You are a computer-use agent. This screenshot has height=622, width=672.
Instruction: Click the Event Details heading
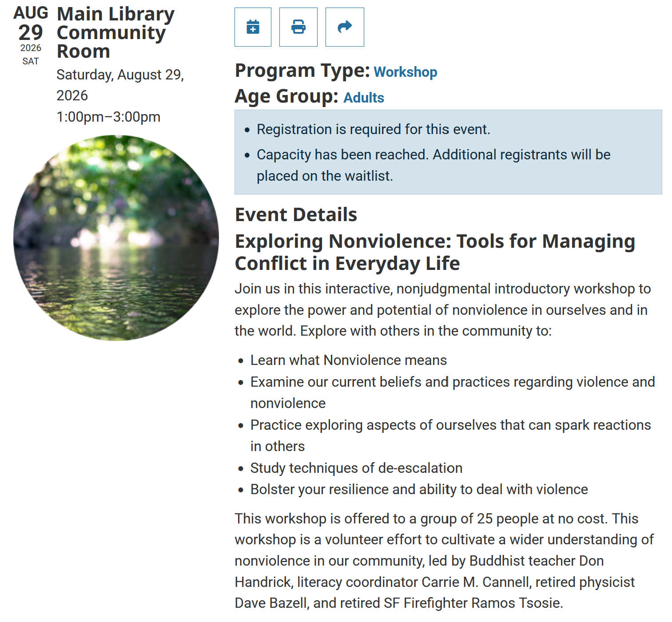pos(296,214)
